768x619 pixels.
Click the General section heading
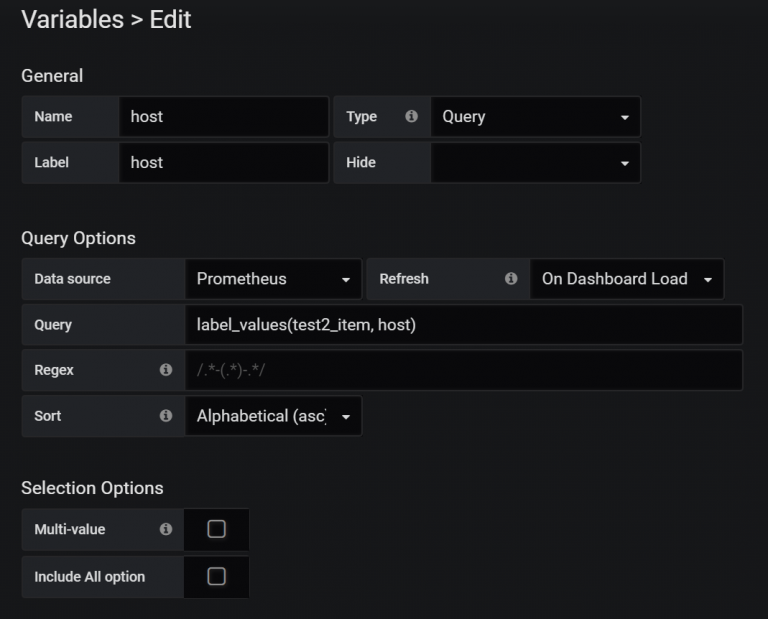point(52,76)
